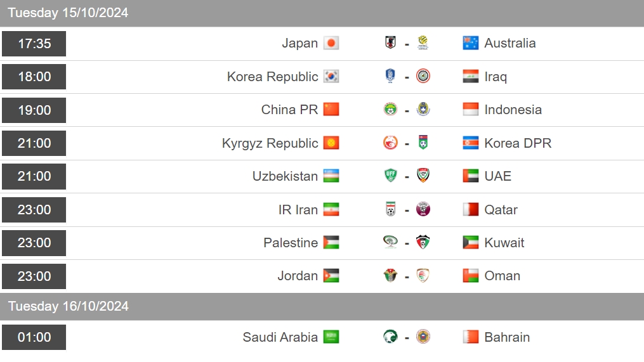644x362 pixels.
Task: Select the Indonesia federation crest
Action: tap(423, 109)
